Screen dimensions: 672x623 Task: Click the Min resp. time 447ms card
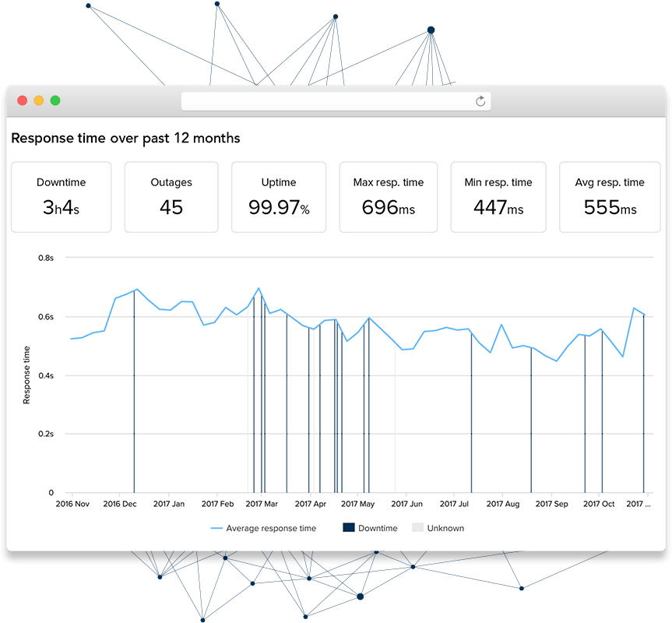498,196
